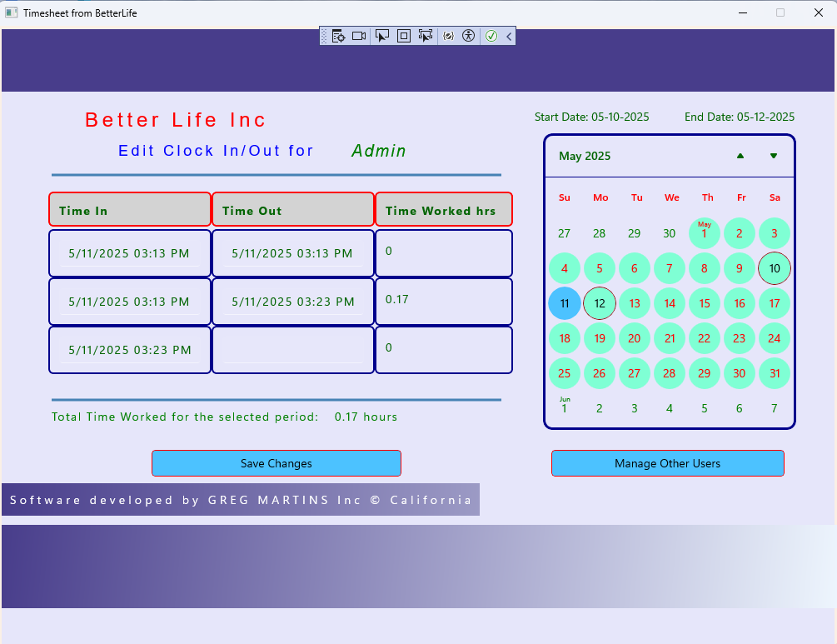Edit the Time Out 5/11/2025 03:23 PM field

[x=293, y=302]
